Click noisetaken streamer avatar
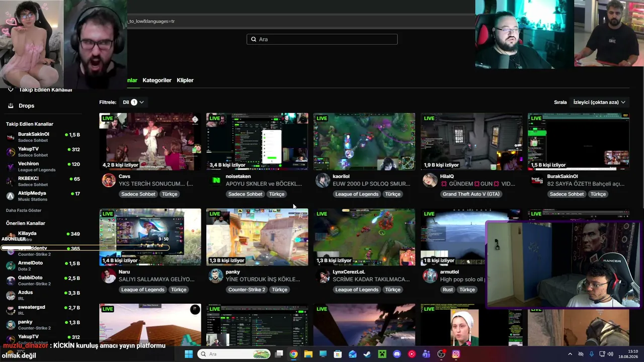The width and height of the screenshot is (644, 362). pos(216,180)
